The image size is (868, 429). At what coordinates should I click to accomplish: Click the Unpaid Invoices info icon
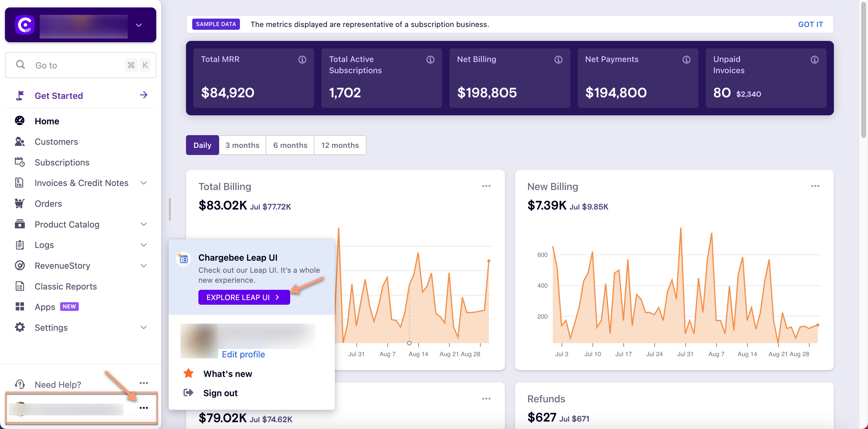pos(814,60)
